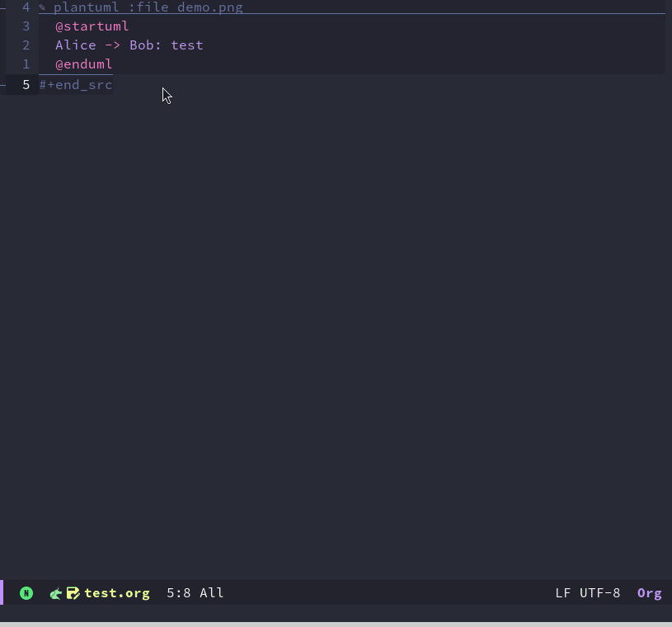Click on Bob in the diagram source
Image resolution: width=672 pixels, height=627 pixels.
(142, 45)
